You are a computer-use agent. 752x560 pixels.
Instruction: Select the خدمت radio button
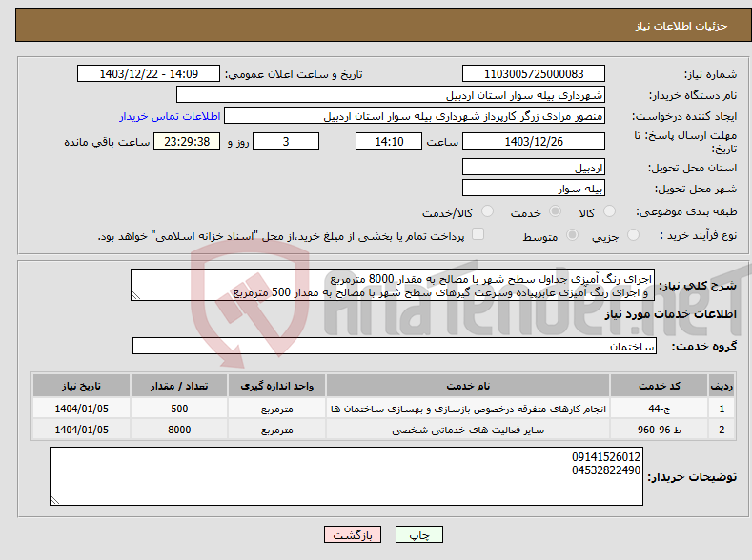coord(555,211)
